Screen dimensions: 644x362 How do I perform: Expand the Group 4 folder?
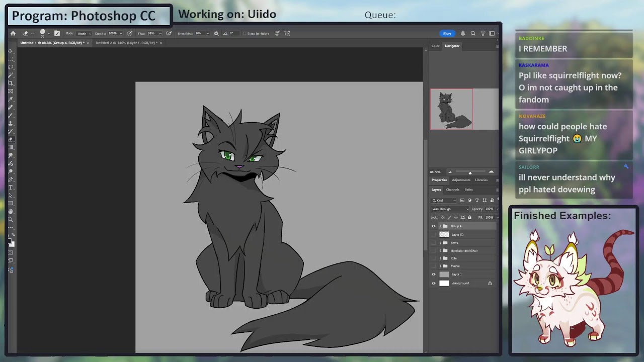pyautogui.click(x=440, y=226)
